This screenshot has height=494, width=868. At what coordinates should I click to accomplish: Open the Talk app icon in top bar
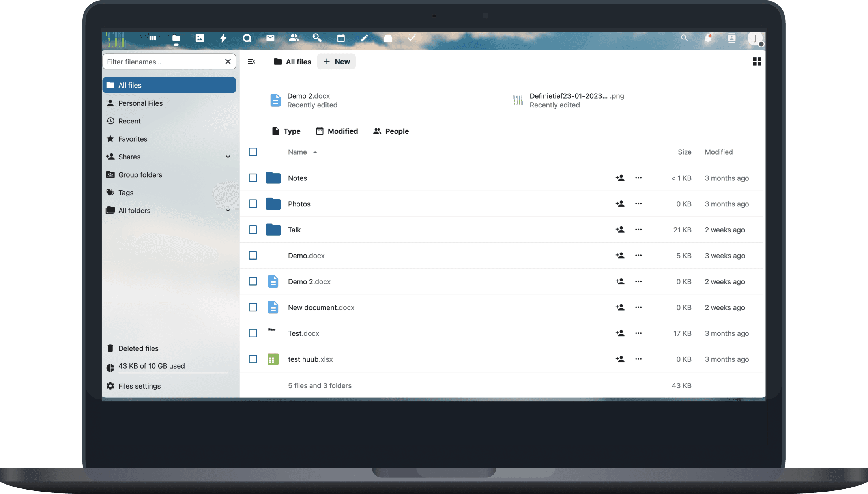point(247,38)
